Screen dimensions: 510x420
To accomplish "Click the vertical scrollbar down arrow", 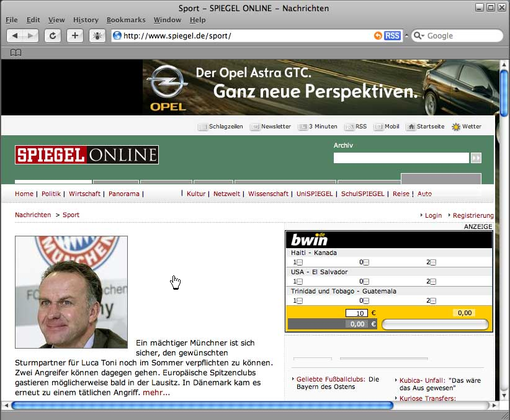I will [504, 396].
